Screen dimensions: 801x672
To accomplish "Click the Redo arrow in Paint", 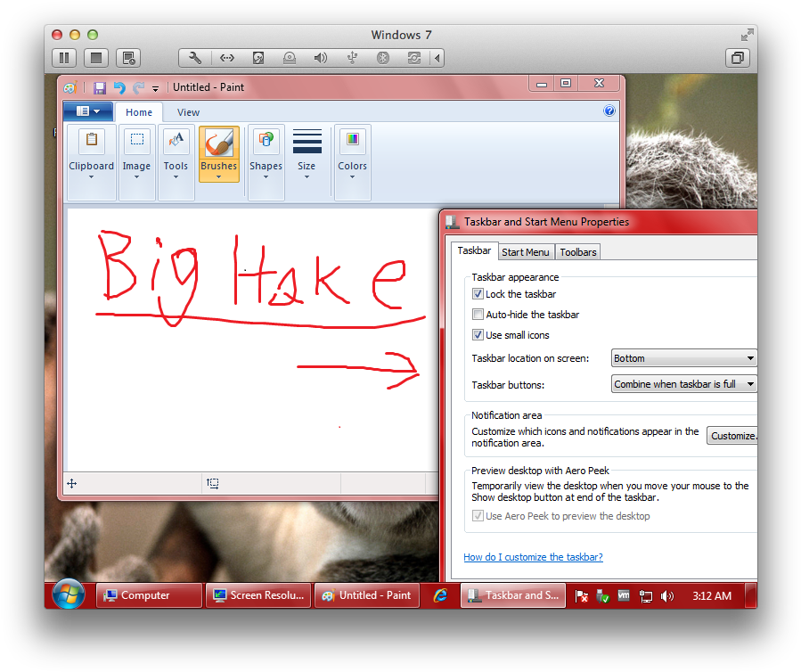I will point(138,88).
